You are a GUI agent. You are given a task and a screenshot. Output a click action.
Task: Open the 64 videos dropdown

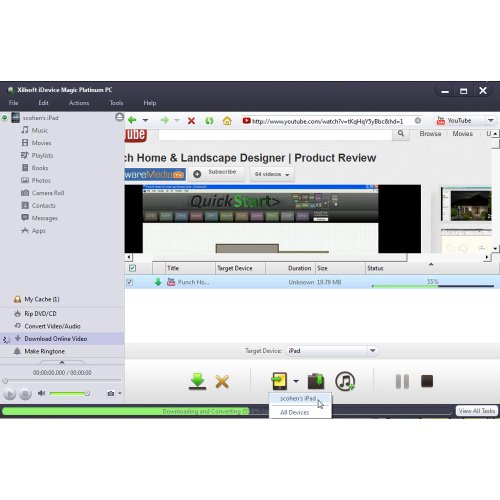coord(272,174)
